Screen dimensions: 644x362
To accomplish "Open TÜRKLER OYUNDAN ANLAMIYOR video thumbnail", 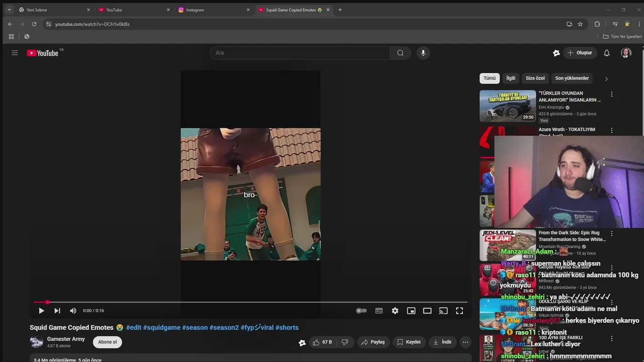I will point(508,106).
